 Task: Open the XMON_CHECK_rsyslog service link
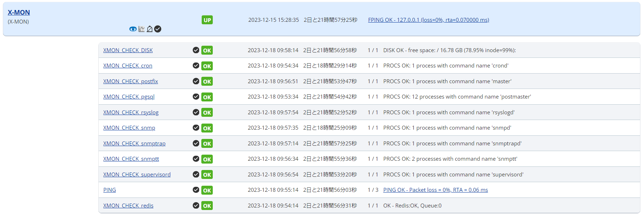(x=131, y=112)
